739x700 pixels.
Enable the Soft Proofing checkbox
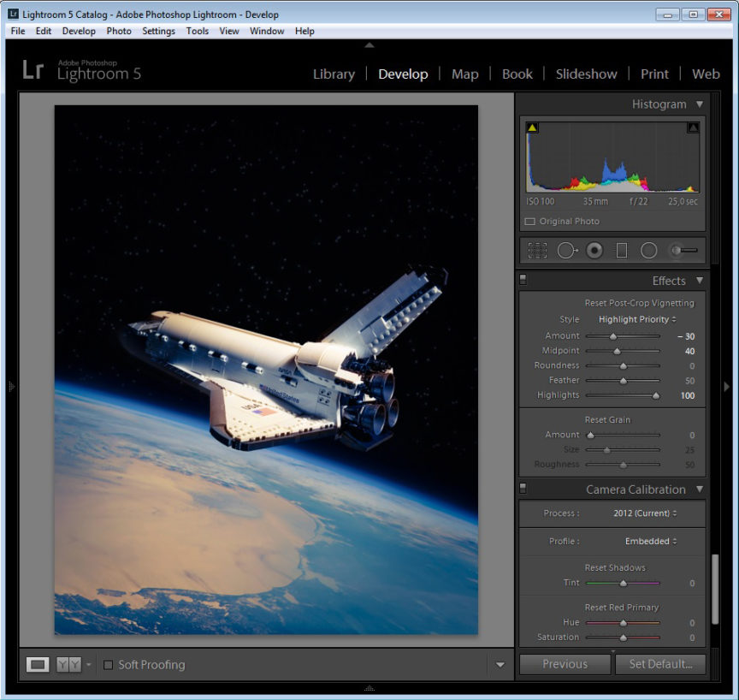pos(109,665)
